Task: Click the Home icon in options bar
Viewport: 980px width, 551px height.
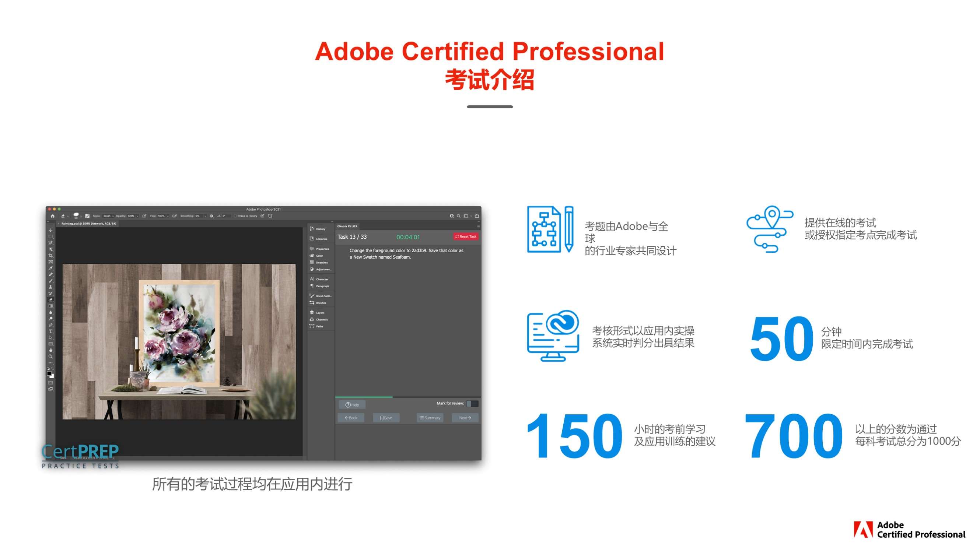Action: point(53,216)
